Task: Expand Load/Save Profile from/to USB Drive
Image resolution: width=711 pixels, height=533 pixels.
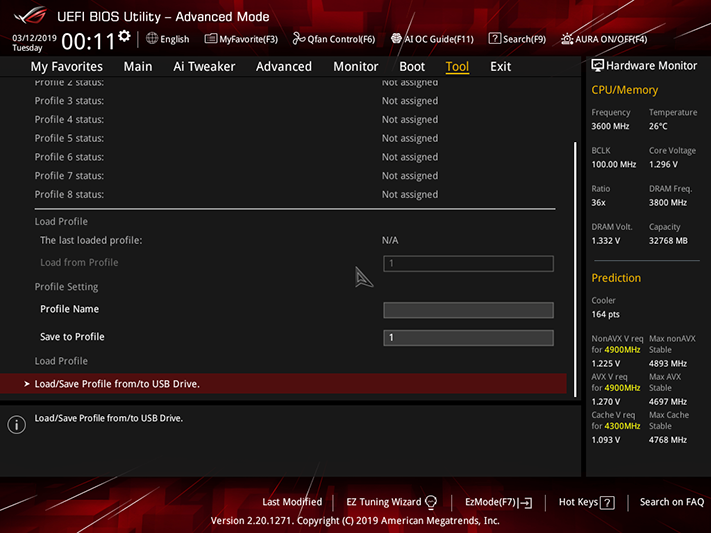Action: coord(283,384)
